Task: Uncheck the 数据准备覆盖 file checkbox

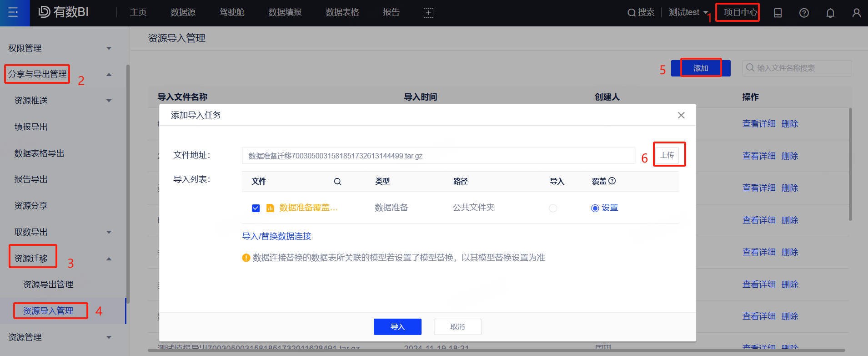Action: (x=256, y=208)
